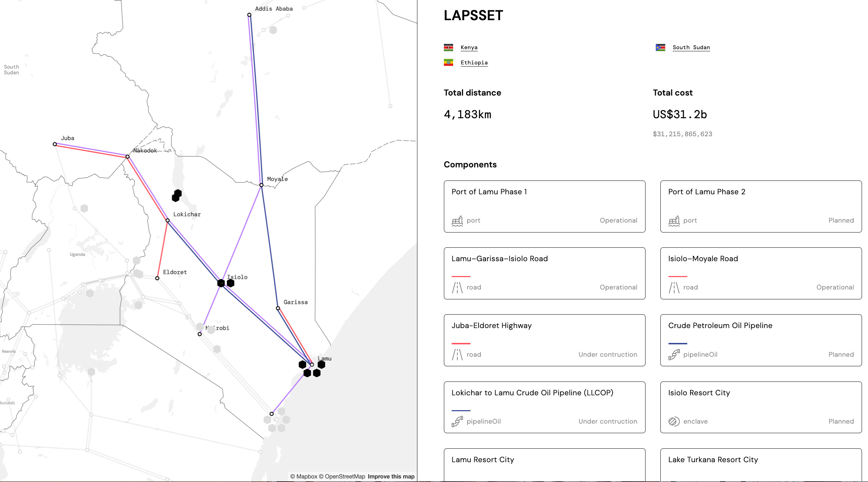Screen dimensions: 868x482
Task: Open the Kenya country link
Action: click(x=469, y=47)
